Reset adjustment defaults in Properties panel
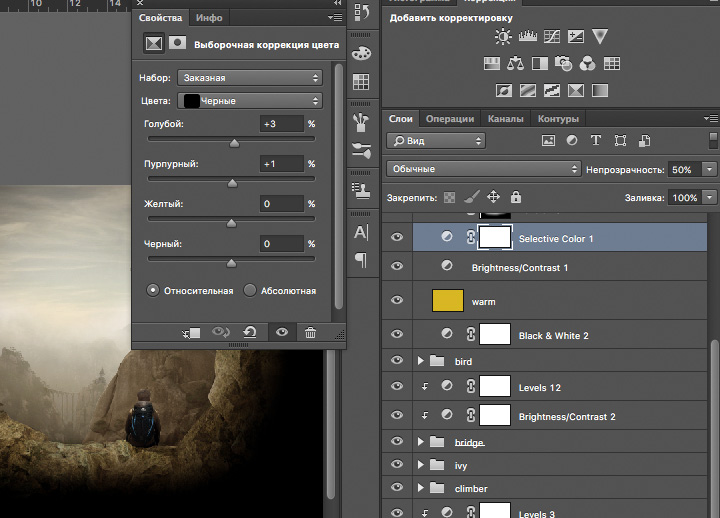This screenshot has width=720, height=518. click(x=250, y=332)
